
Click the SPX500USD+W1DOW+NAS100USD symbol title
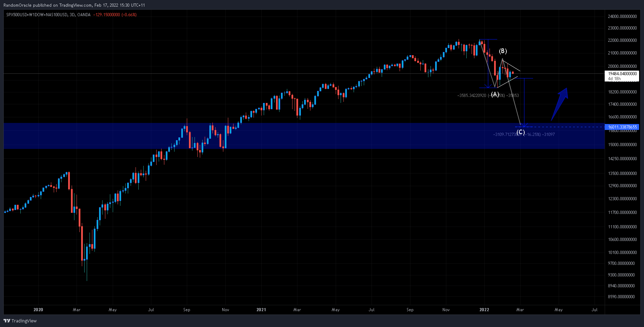point(37,15)
